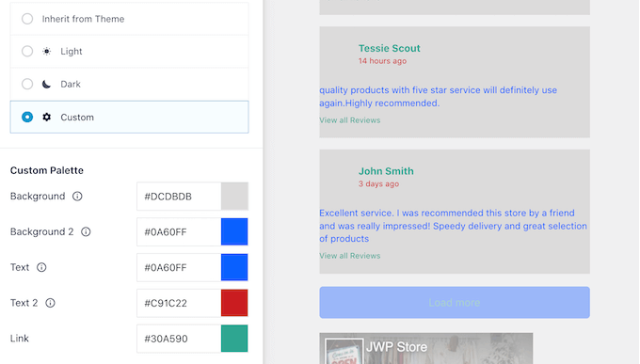Edit the Link hex field #30A590

(x=179, y=339)
